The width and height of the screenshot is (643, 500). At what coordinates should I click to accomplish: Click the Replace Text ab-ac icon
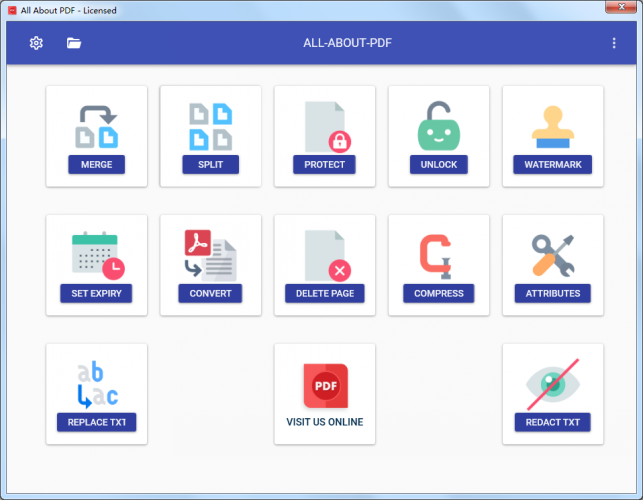98,384
